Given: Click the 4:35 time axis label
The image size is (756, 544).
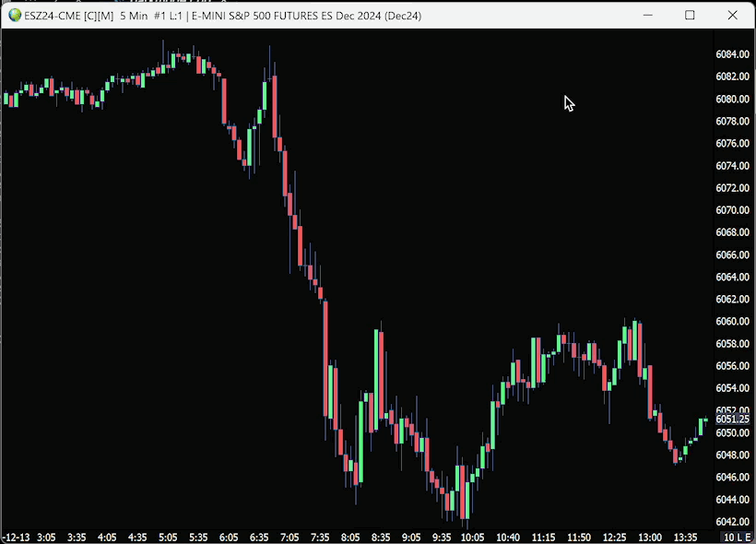Looking at the screenshot, I should pos(137,538).
